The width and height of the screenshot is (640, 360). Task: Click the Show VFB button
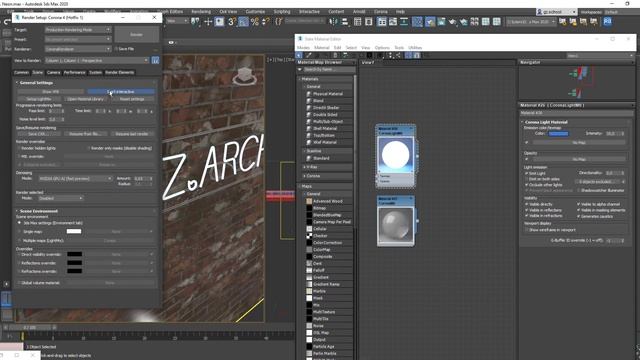tap(51, 92)
